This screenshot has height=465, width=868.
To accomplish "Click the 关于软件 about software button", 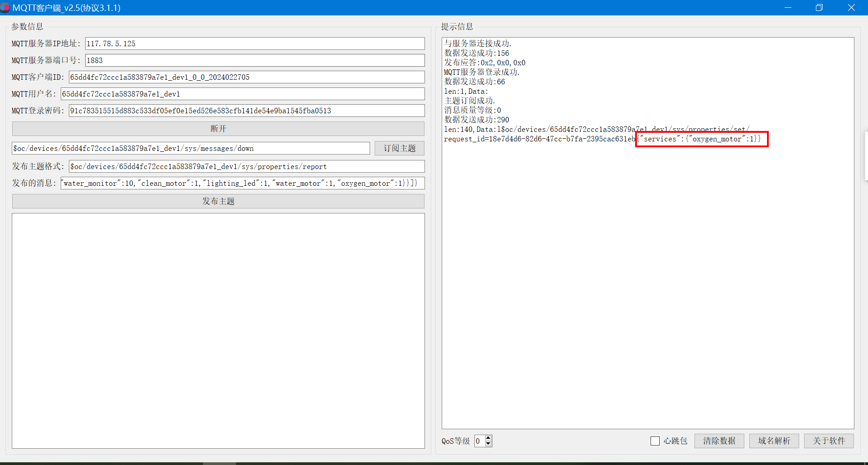I will click(x=829, y=441).
